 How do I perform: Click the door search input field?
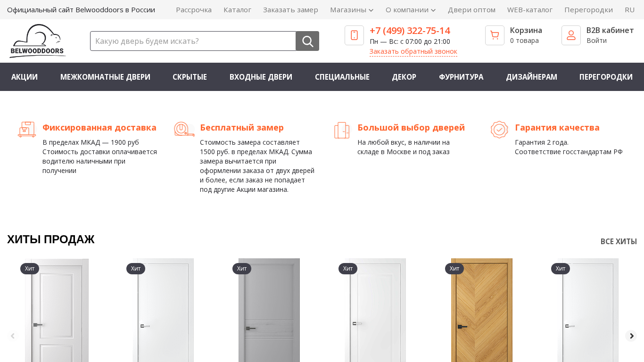pos(193,41)
